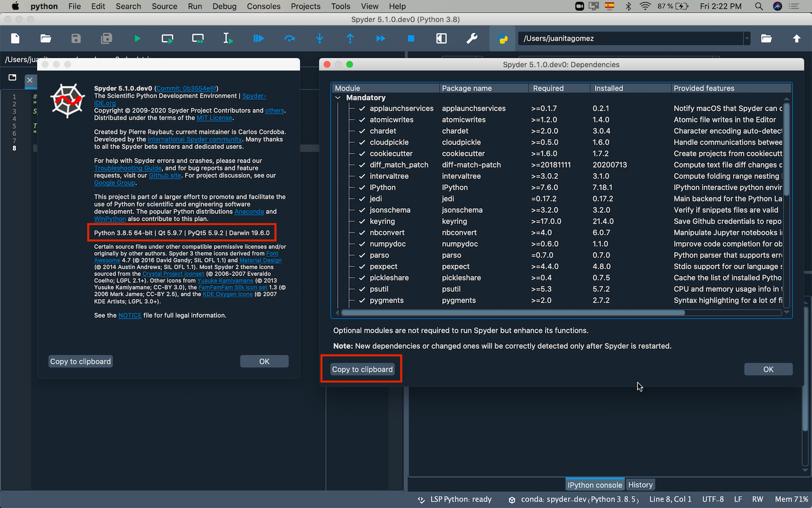
Task: Collapse the Mandatory dependencies section
Action: pyautogui.click(x=338, y=97)
